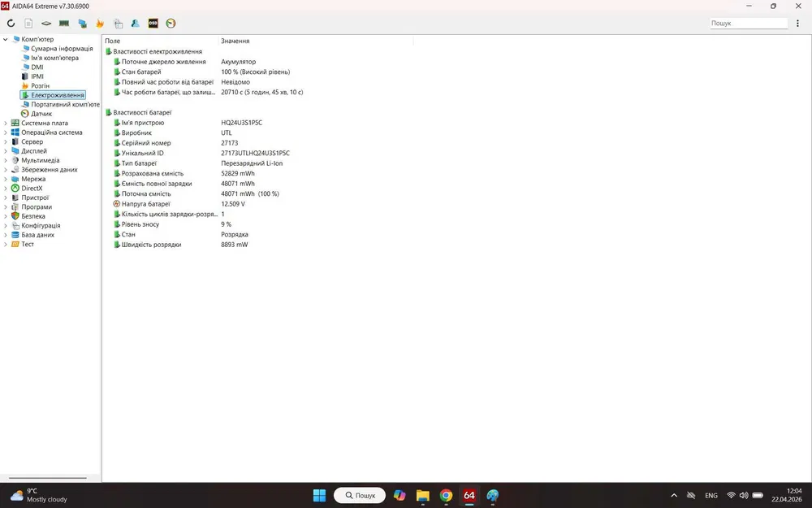812x508 pixels.
Task: Click the Refresh toolbar icon
Action: click(x=11, y=24)
